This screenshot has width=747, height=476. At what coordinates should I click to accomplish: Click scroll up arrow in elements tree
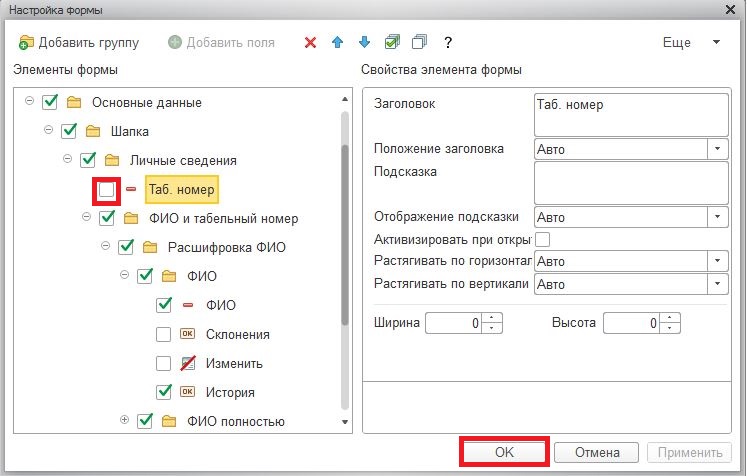345,99
